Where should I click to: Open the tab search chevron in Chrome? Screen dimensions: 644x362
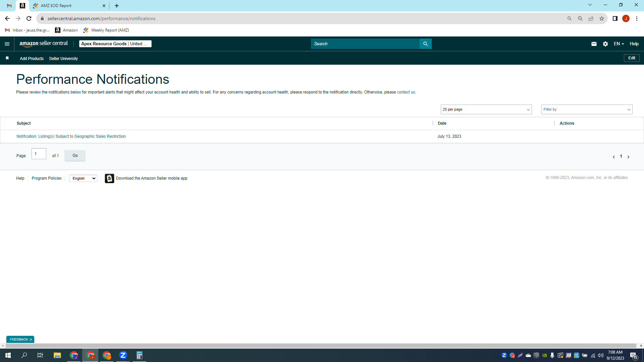[590, 5]
